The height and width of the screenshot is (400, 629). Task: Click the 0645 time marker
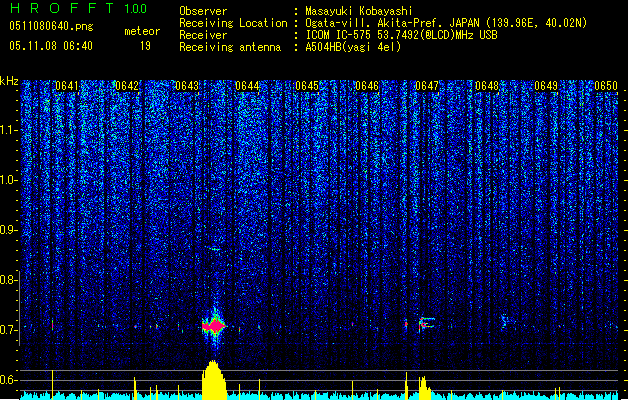(x=307, y=86)
